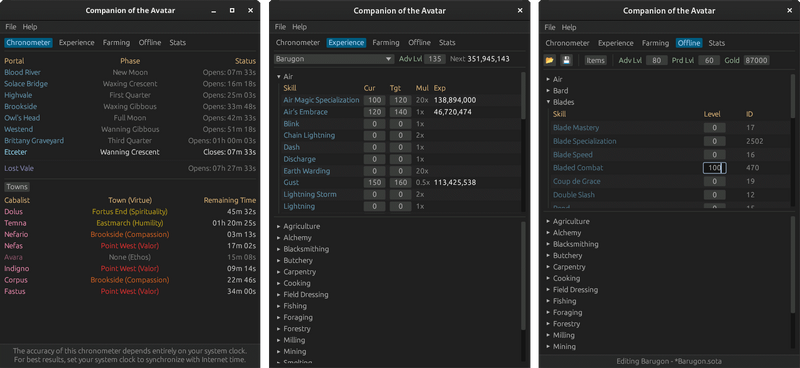
Task: Select Chronometer tab in Offline window
Action: (x=567, y=43)
